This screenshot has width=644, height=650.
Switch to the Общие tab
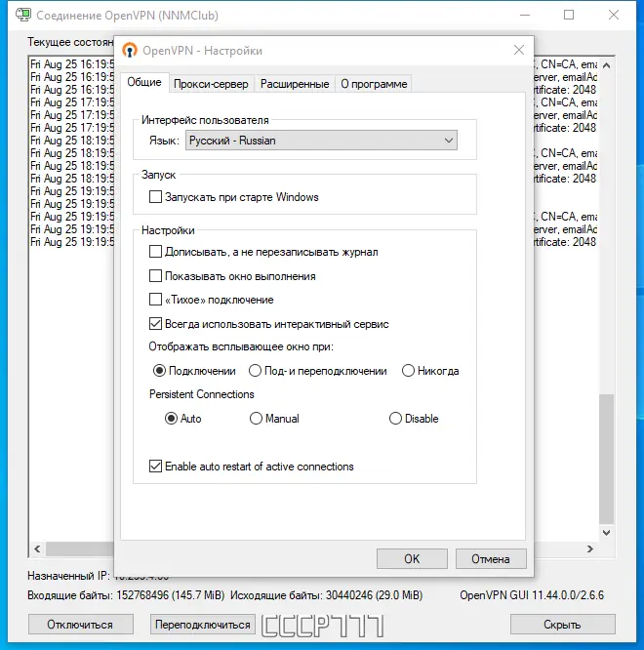[x=144, y=82]
